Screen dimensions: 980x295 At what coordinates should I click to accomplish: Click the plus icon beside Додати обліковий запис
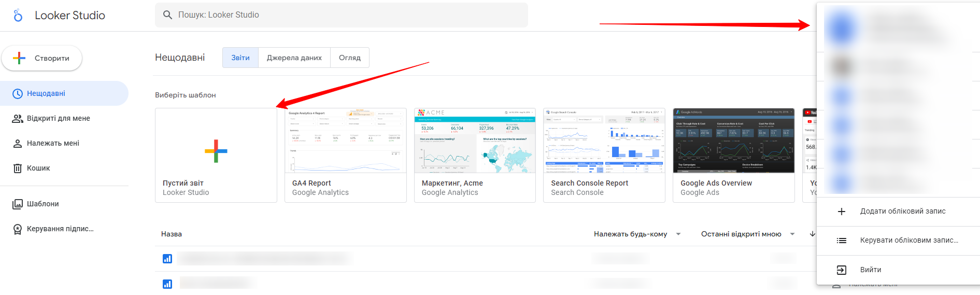tap(842, 212)
